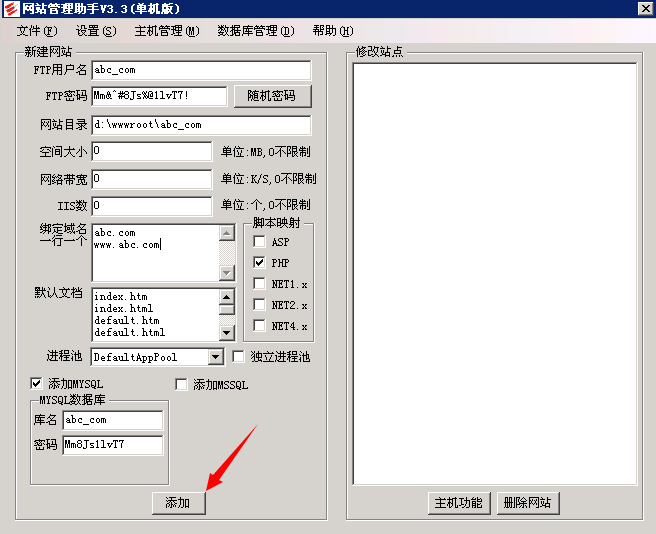656x534 pixels.
Task: Click the 默认文档 scrollbar thumb
Action: pos(226,310)
